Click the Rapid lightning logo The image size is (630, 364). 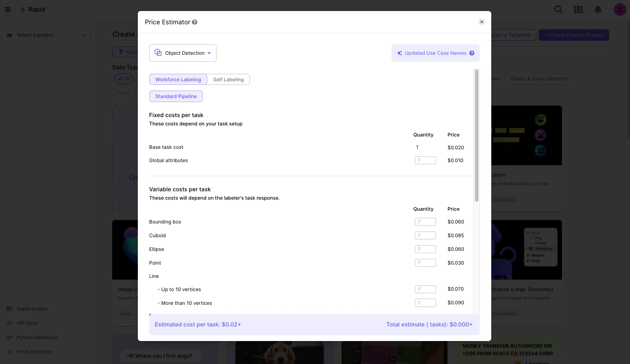tap(23, 10)
